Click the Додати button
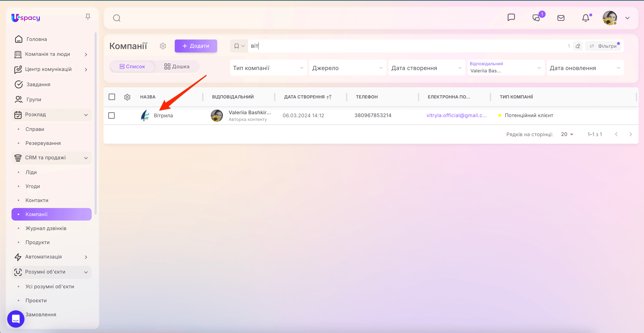 click(x=196, y=46)
